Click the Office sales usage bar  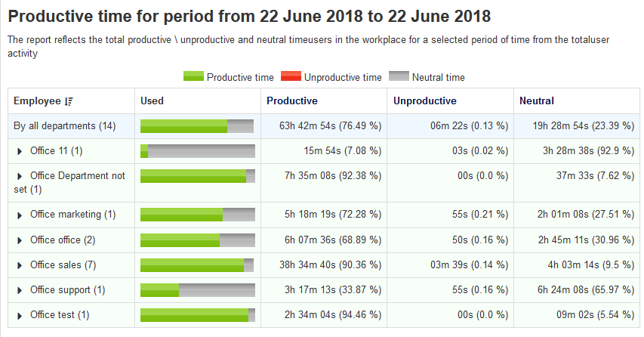[x=197, y=265]
